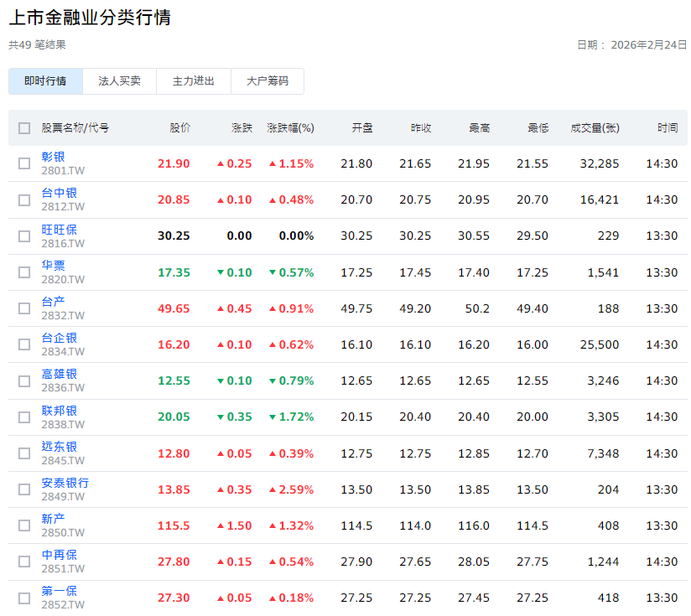691x616 pixels.
Task: Open the 中再保 stock link
Action: (60, 554)
